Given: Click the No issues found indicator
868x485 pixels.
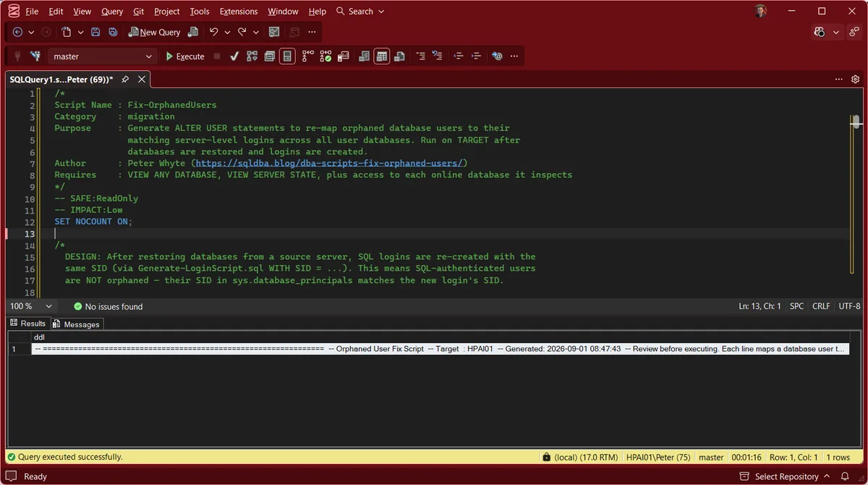Looking at the screenshot, I should pyautogui.click(x=108, y=306).
